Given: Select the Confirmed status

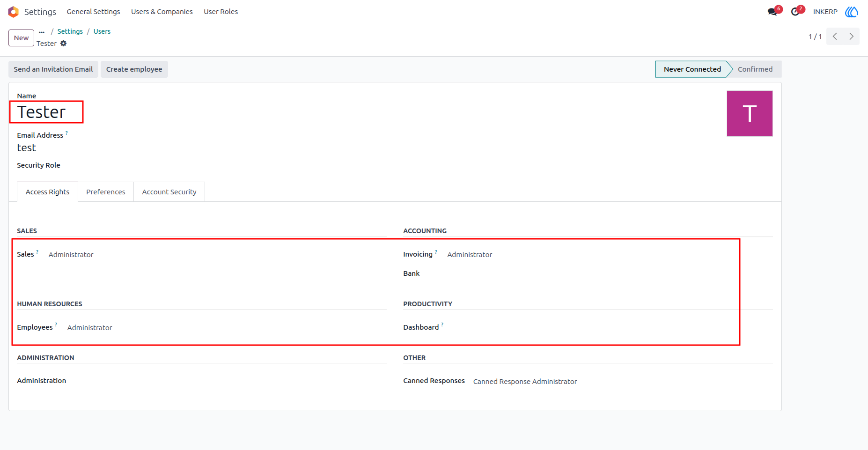Looking at the screenshot, I should pos(755,69).
